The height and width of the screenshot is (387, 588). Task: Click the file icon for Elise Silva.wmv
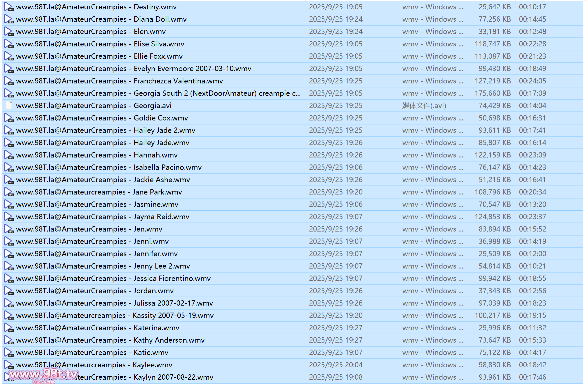click(x=9, y=44)
